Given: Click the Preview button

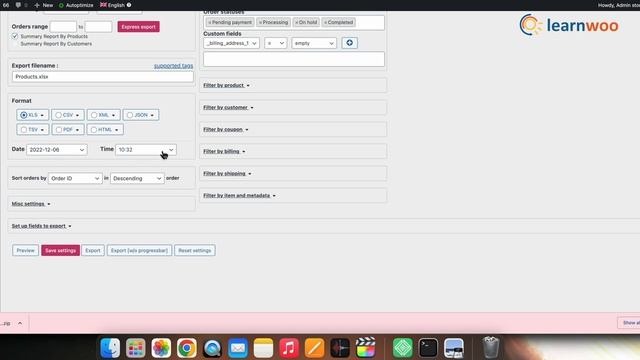Looking at the screenshot, I should click(x=25, y=251).
